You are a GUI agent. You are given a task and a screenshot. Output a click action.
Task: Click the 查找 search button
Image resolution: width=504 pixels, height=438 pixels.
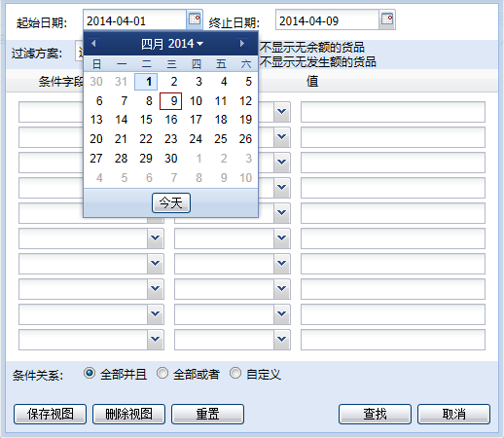click(375, 414)
